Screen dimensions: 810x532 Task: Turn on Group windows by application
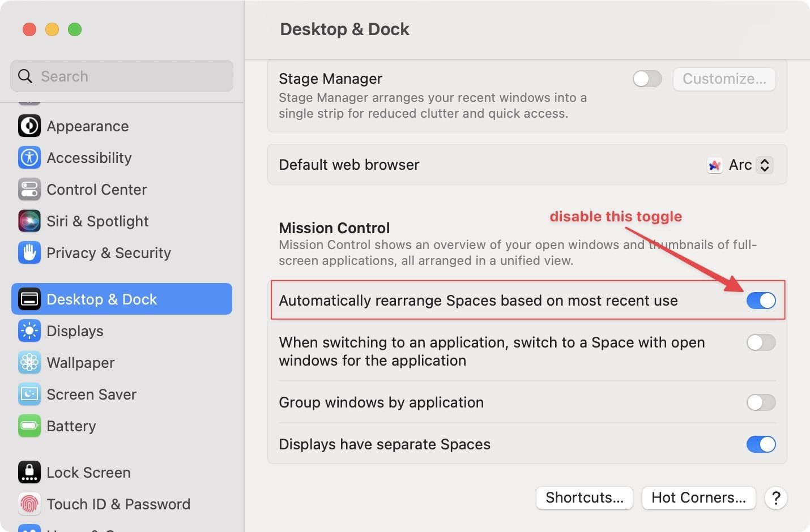tap(761, 402)
